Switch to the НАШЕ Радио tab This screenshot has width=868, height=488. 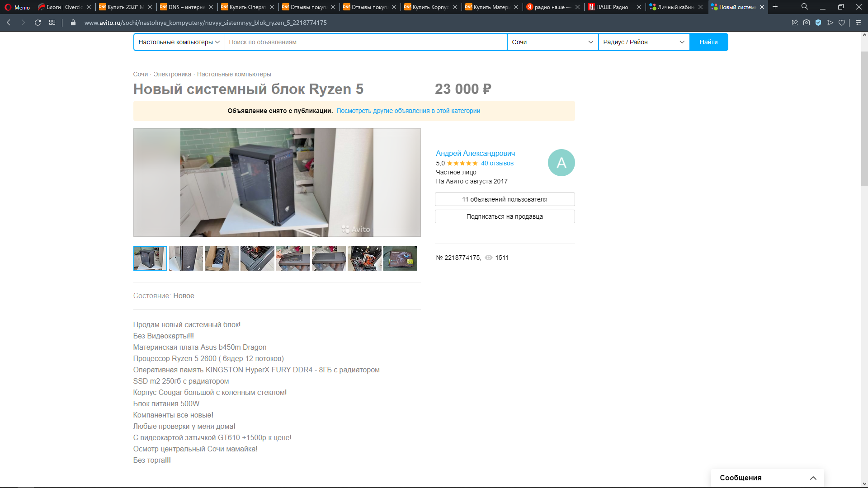tap(612, 7)
